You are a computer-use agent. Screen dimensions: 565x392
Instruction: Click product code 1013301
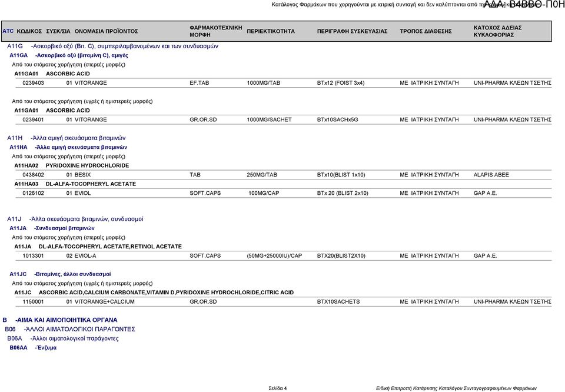point(33,256)
